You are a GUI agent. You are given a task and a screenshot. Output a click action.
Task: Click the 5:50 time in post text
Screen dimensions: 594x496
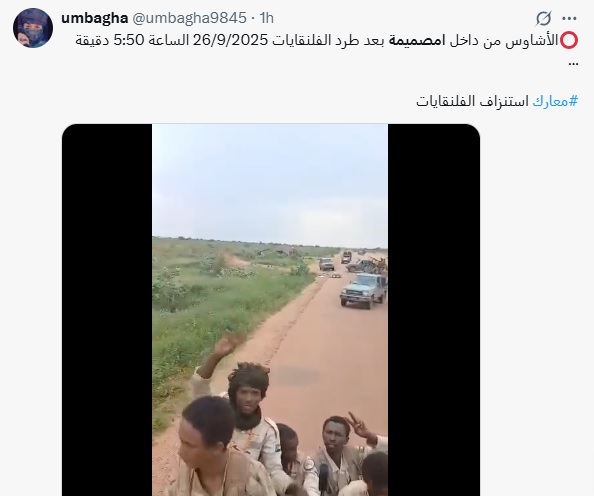(x=129, y=40)
